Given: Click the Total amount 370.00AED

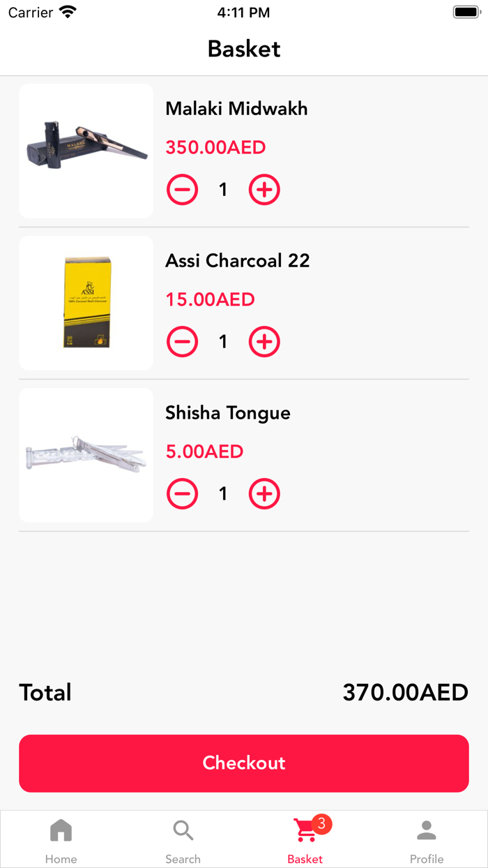Looking at the screenshot, I should [404, 691].
